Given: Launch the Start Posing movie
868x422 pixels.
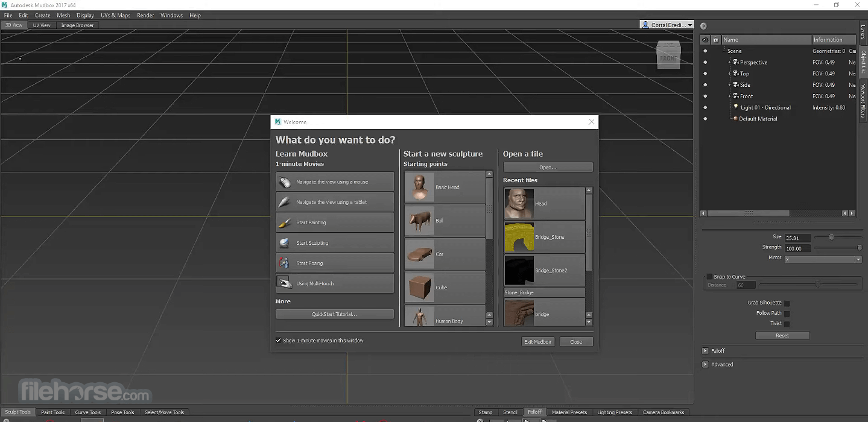Looking at the screenshot, I should pyautogui.click(x=335, y=263).
